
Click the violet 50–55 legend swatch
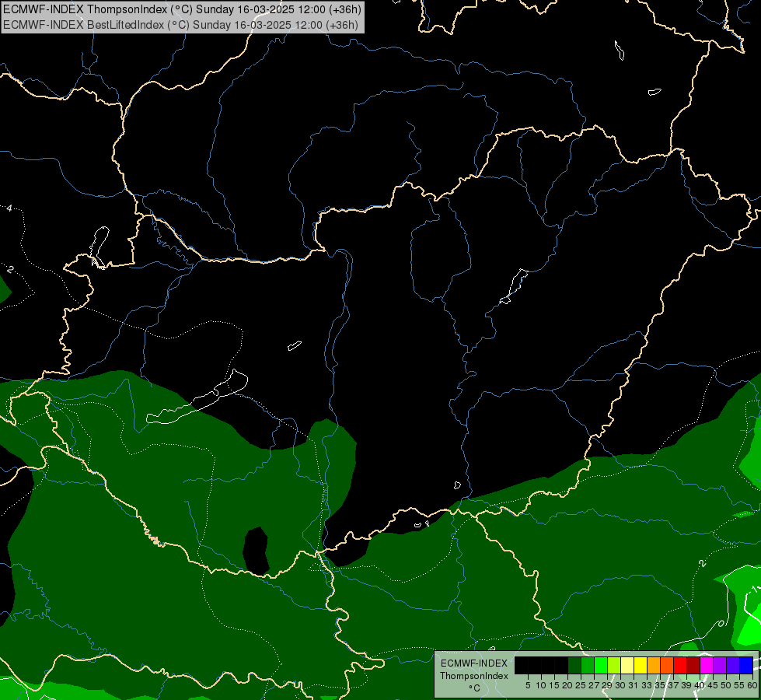pos(733,665)
